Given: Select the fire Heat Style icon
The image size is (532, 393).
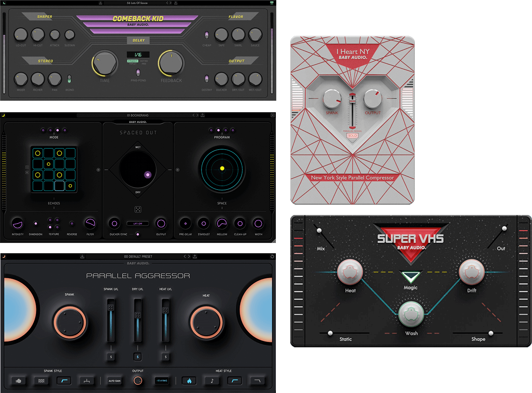Looking at the screenshot, I should click(x=189, y=381).
